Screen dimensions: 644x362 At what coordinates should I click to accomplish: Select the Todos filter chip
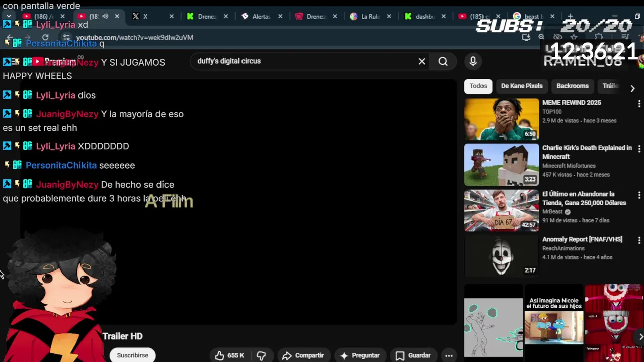[478, 86]
